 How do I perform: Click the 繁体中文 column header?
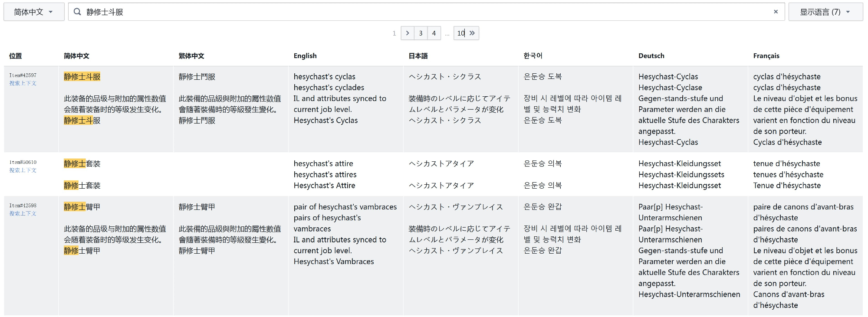191,56
